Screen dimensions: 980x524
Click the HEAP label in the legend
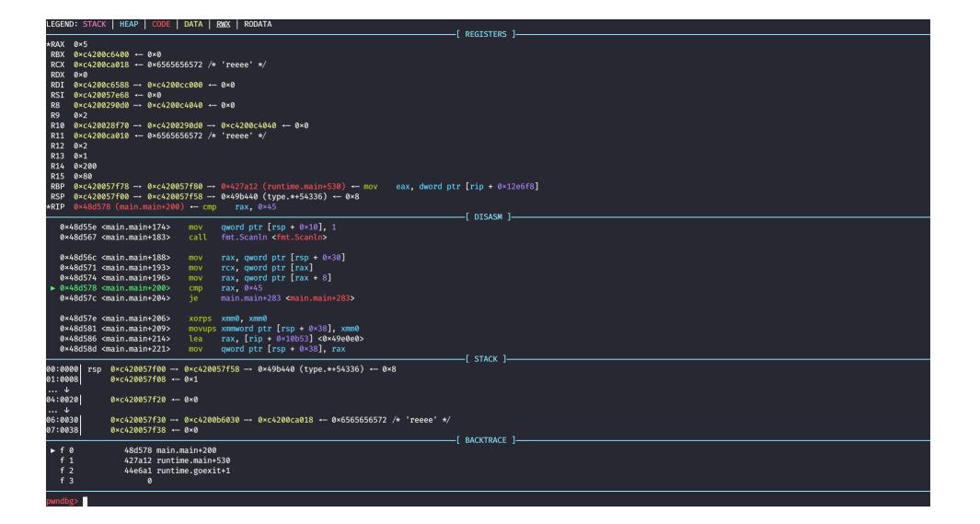(x=129, y=24)
